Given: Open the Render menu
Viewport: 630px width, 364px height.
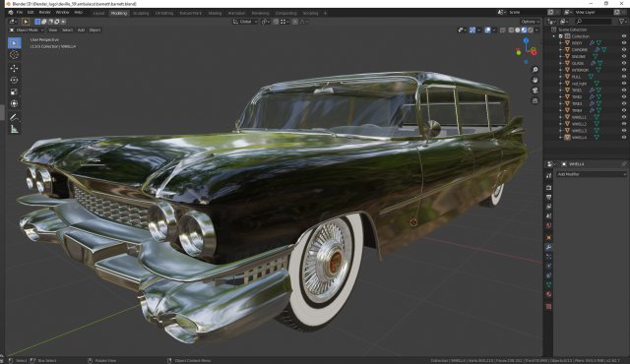Looking at the screenshot, I should [x=44, y=13].
